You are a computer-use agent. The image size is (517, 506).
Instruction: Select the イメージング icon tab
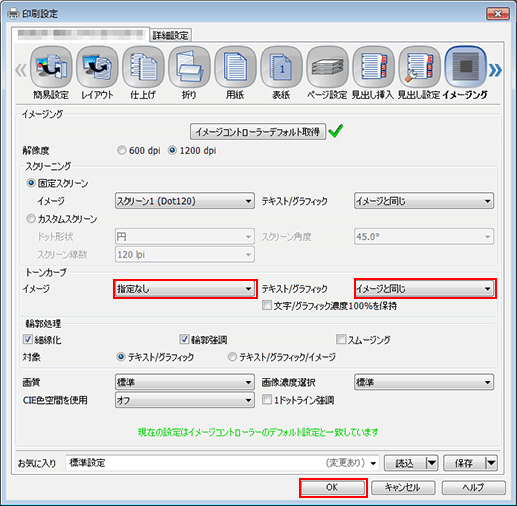point(465,73)
